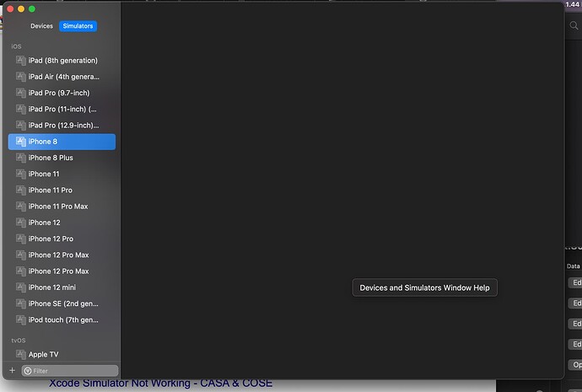Viewport: 582px width, 392px height.
Task: Select "iPad Air (4th genera..." row
Action: pyautogui.click(x=62, y=77)
